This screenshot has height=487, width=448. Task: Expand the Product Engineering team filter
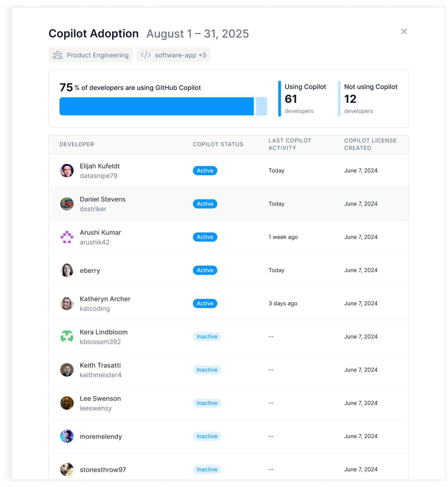click(90, 55)
